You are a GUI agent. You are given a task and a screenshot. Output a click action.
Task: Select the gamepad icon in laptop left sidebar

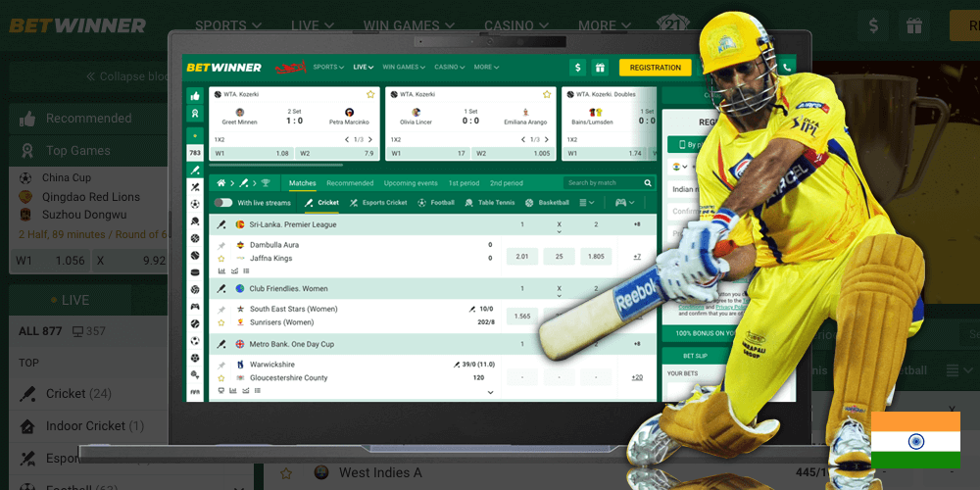pos(195,306)
